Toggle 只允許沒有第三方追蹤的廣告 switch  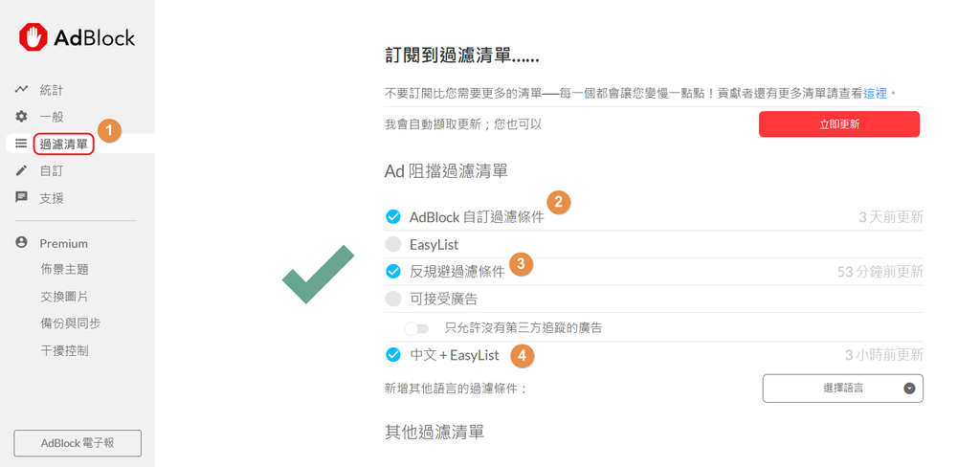[416, 328]
